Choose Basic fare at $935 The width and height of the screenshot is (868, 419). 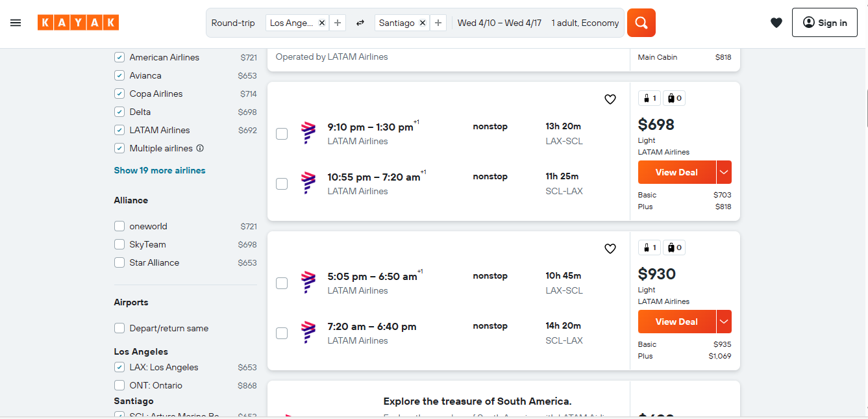coord(684,344)
